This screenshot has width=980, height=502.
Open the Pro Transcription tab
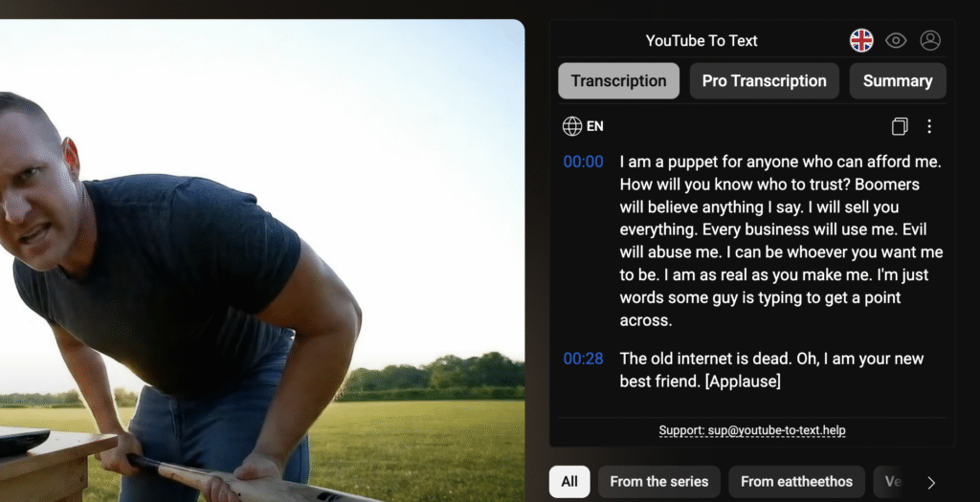(765, 80)
